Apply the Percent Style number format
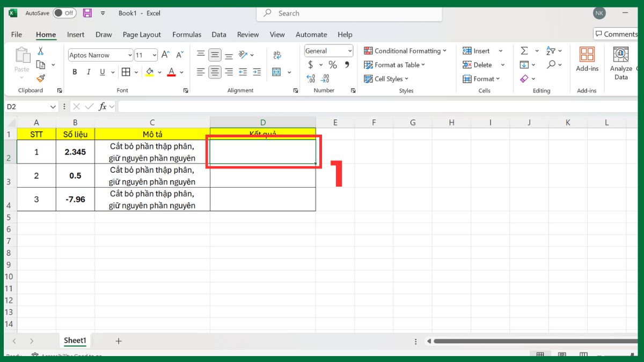644x362 pixels. click(334, 64)
